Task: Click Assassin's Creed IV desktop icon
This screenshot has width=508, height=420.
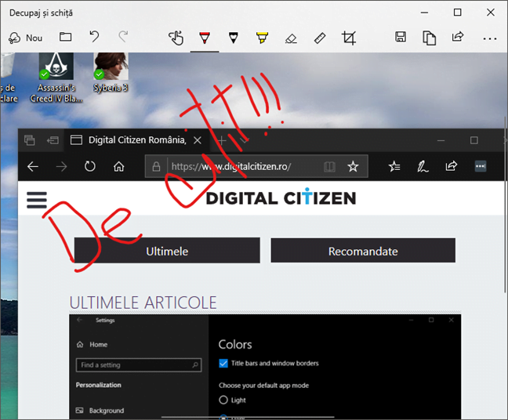Action: point(56,78)
